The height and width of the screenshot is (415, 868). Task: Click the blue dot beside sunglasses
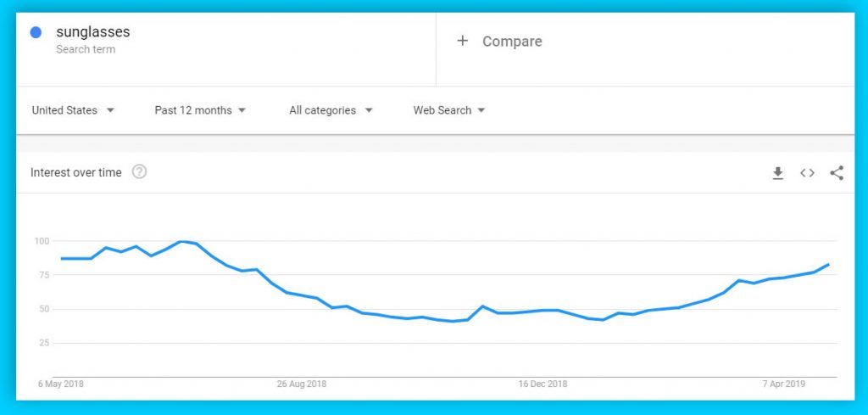36,33
